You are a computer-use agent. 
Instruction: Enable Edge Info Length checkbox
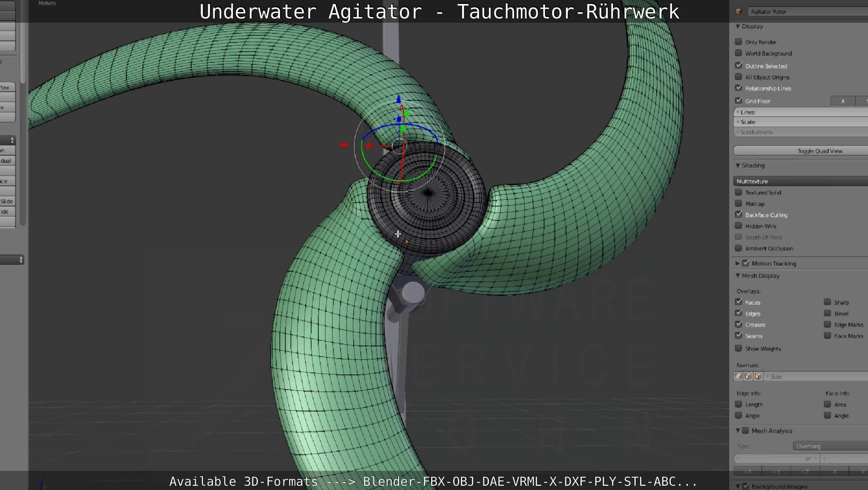click(x=738, y=404)
